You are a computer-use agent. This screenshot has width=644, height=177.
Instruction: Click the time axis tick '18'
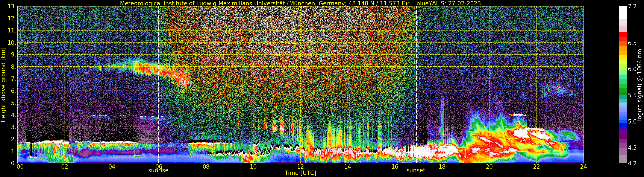pos(442,167)
